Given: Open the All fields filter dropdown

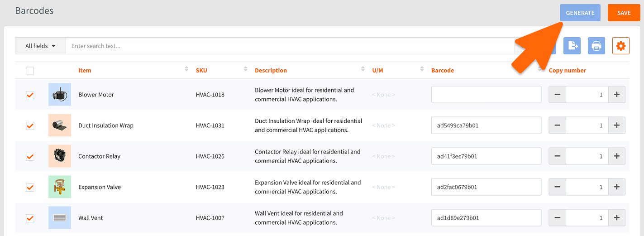Looking at the screenshot, I should click(x=40, y=46).
